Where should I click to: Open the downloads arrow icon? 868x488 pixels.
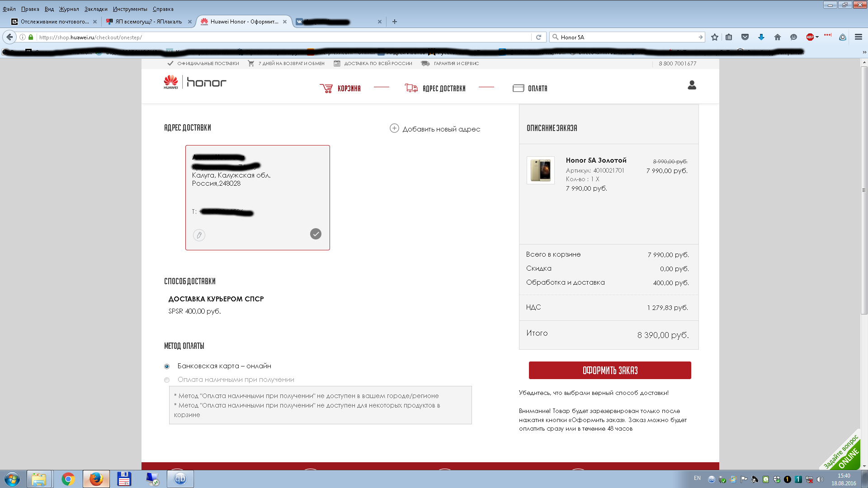761,37
